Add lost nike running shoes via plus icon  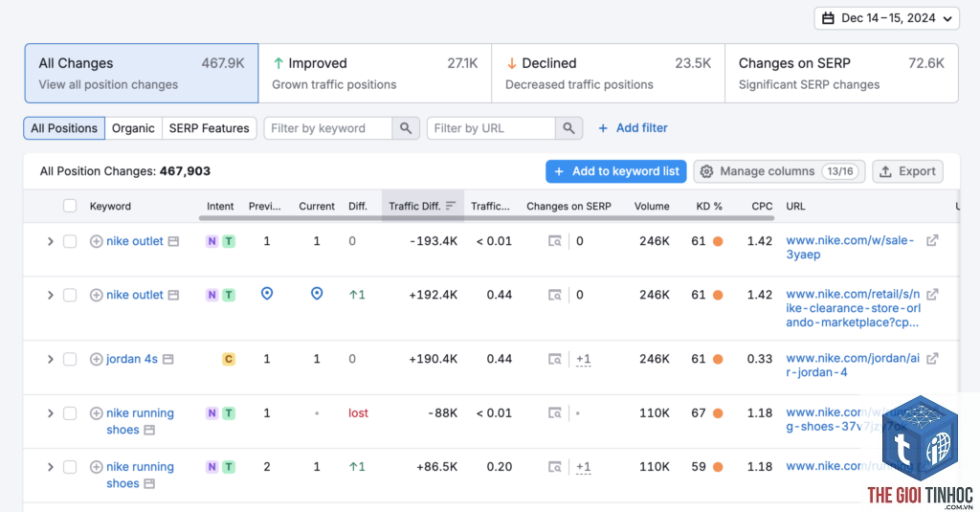pyautogui.click(x=97, y=413)
